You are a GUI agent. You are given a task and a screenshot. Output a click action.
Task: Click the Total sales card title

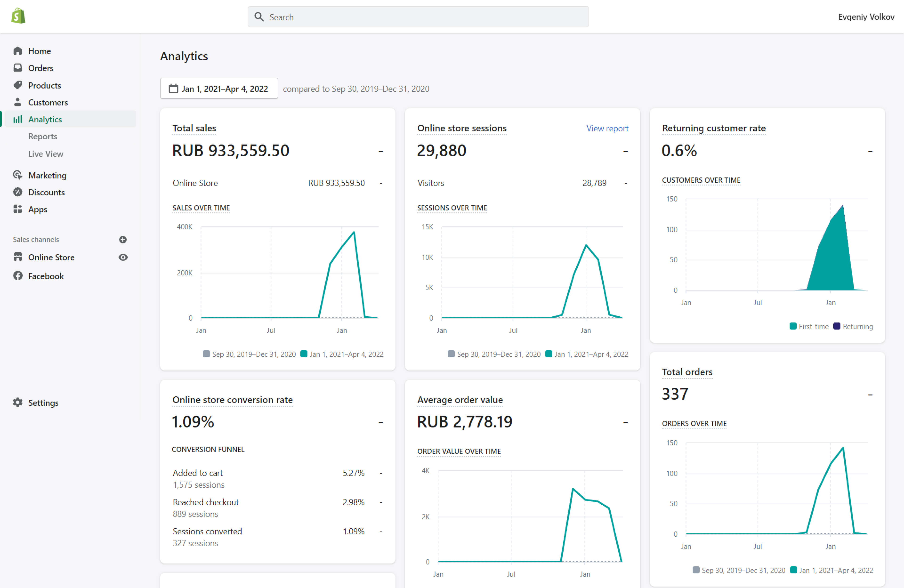tap(194, 128)
